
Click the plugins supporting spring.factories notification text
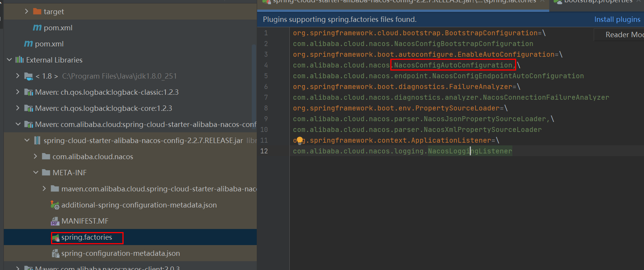(x=340, y=19)
